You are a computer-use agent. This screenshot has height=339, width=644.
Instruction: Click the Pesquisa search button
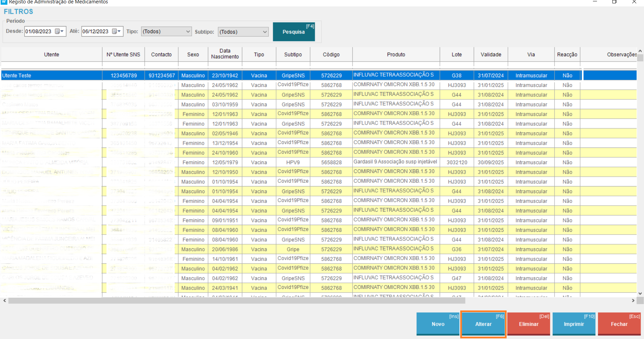tap(294, 32)
